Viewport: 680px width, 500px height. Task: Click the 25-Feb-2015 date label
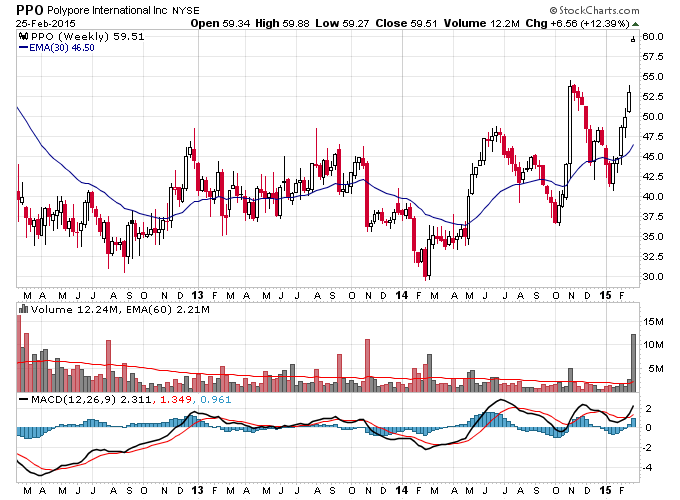(46, 23)
